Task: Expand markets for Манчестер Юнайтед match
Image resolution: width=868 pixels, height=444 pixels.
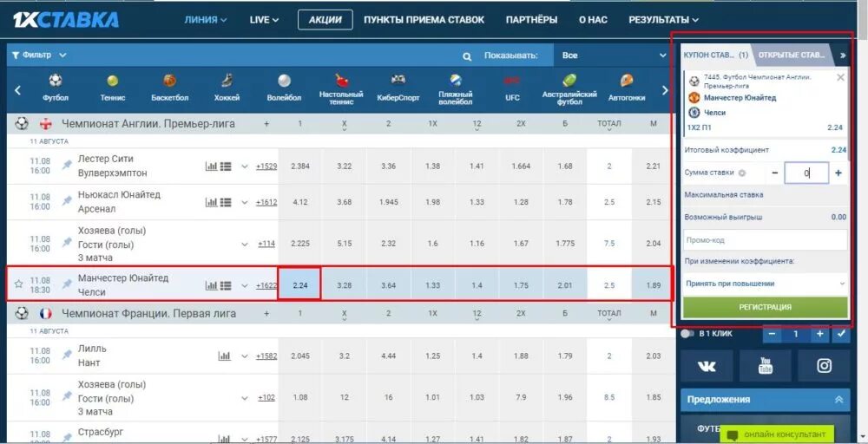Action: [245, 286]
